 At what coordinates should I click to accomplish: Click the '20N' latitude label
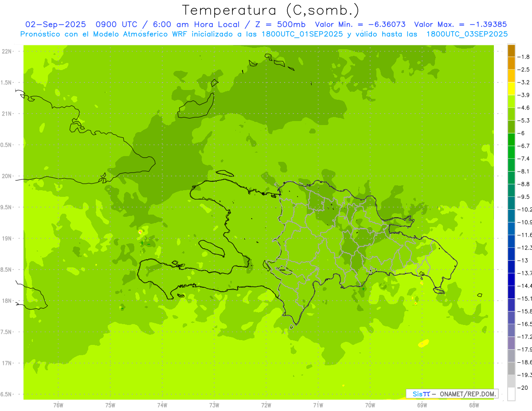click(x=7, y=176)
